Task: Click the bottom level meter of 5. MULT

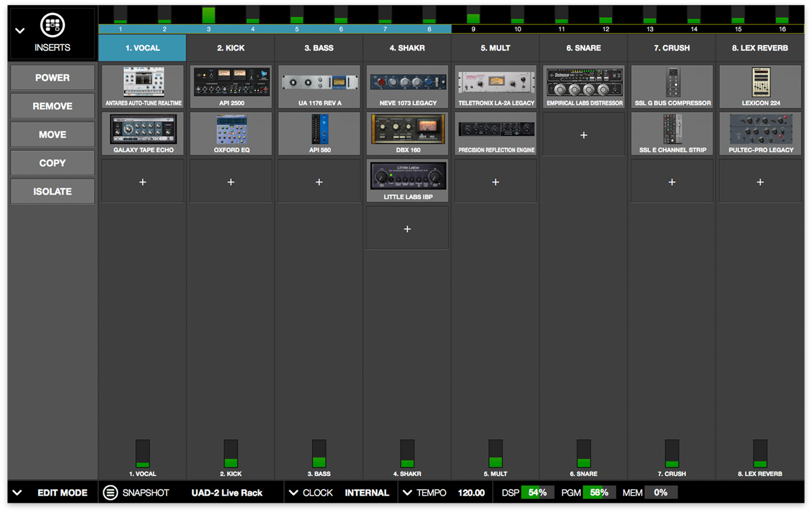Action: click(496, 453)
